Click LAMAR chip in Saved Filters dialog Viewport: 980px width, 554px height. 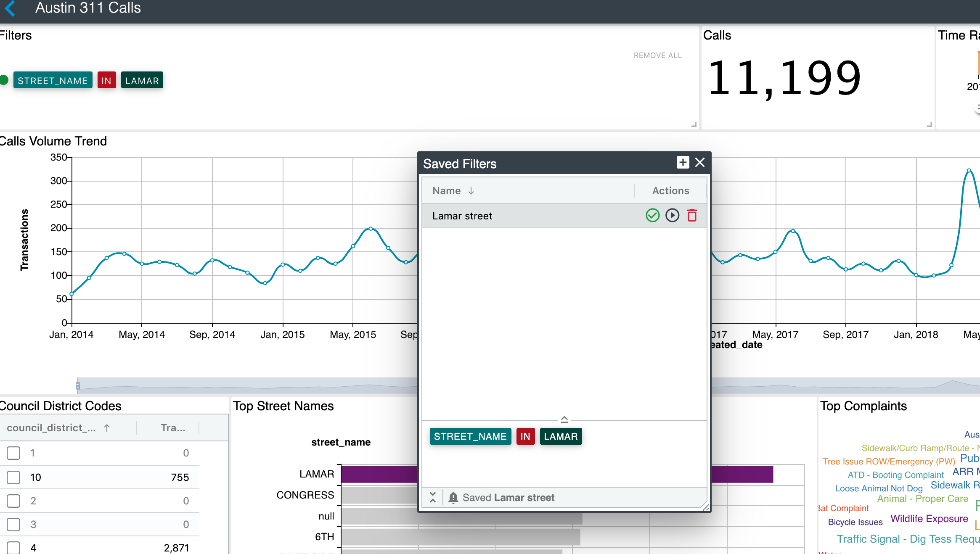point(561,436)
